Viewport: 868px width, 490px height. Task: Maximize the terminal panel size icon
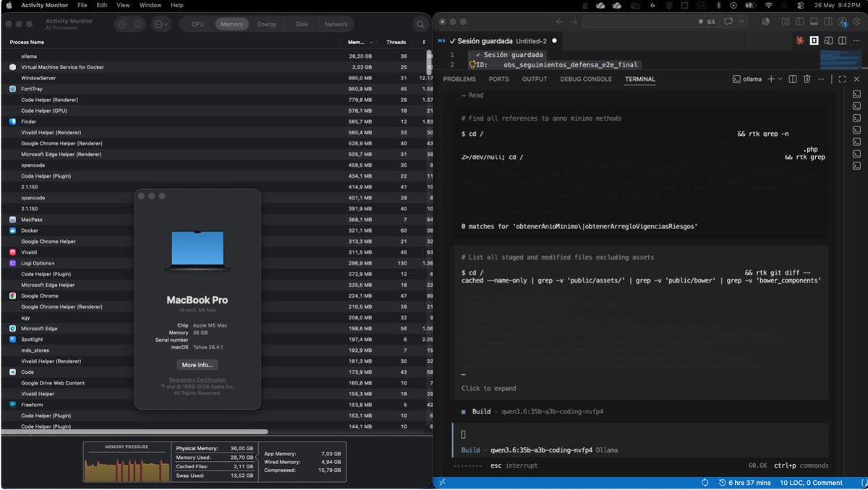(841, 79)
